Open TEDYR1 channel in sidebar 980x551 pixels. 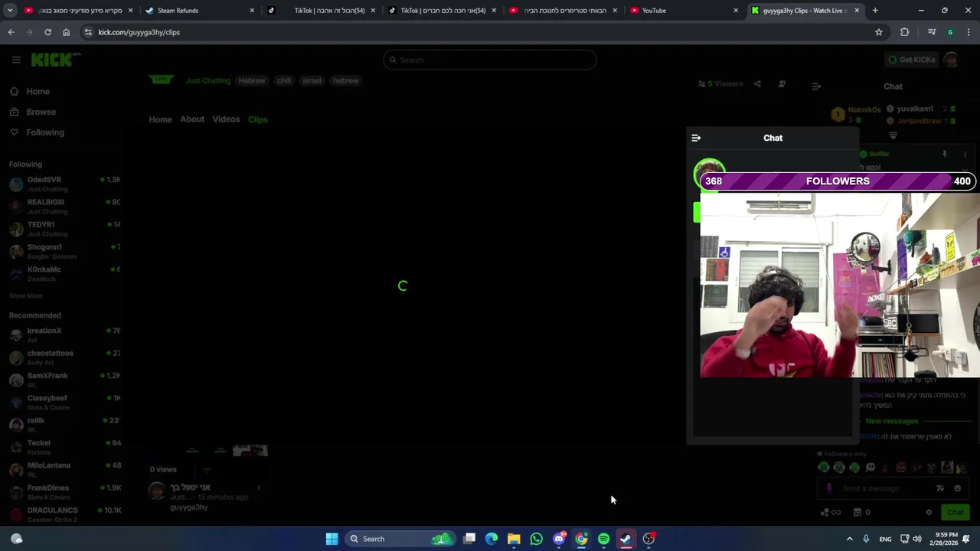(x=65, y=229)
